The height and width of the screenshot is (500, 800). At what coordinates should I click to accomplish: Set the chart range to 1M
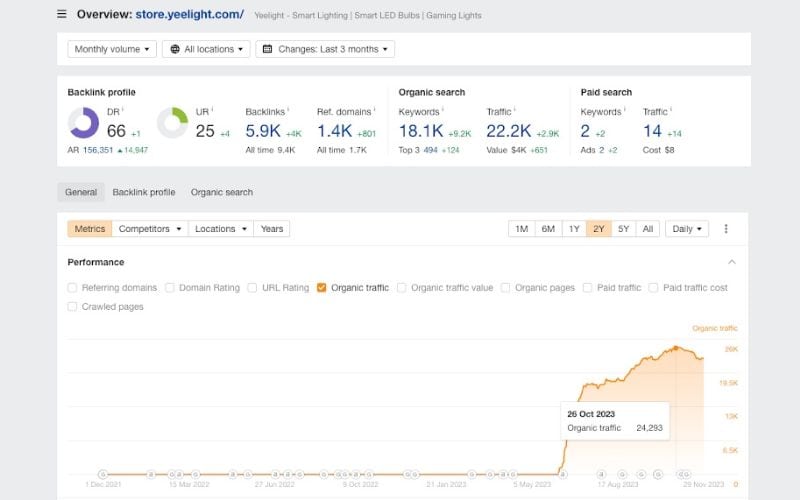point(521,229)
